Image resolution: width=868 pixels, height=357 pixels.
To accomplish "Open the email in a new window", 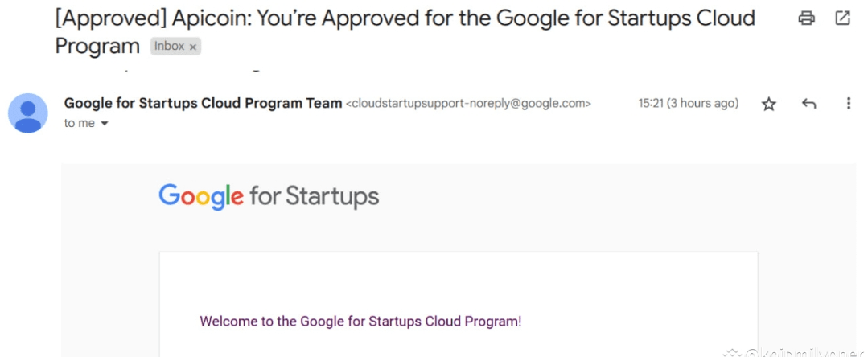I will 843,18.
